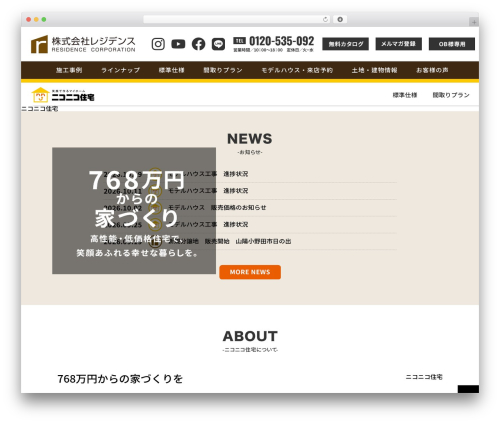Open 土地・建物情報 menu item
Viewport: 500px width, 423px height.
pos(374,70)
